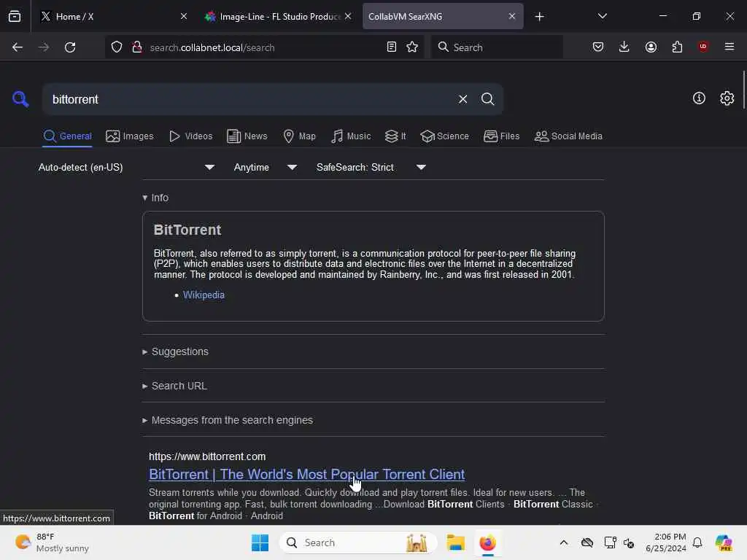
Task: Click the BitTorrent infobox heading
Action: [187, 230]
